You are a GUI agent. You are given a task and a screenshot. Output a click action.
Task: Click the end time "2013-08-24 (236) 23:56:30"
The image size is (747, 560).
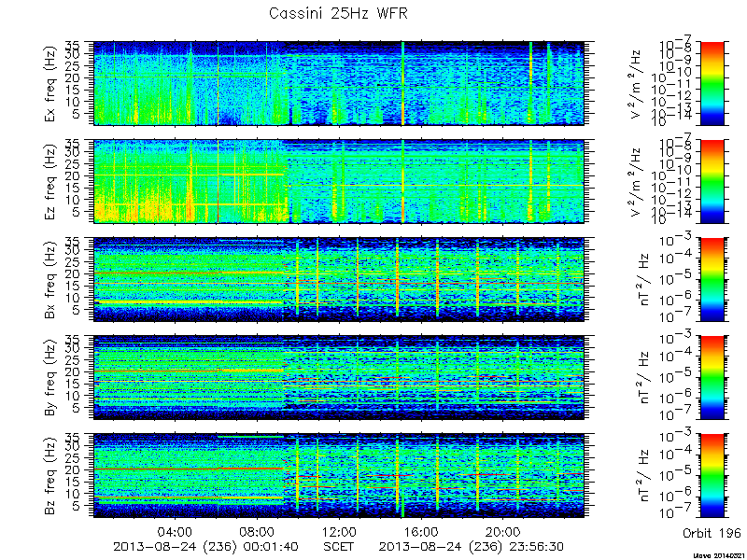coord(472,546)
